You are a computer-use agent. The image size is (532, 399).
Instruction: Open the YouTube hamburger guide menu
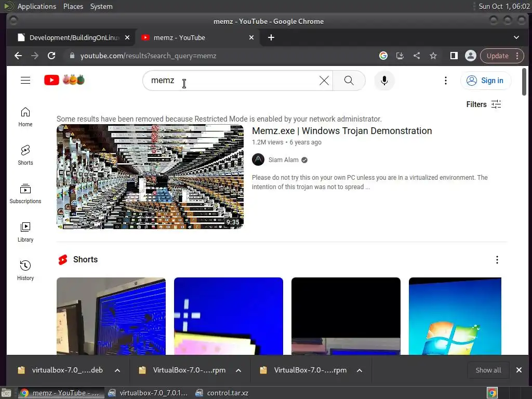tap(25, 81)
